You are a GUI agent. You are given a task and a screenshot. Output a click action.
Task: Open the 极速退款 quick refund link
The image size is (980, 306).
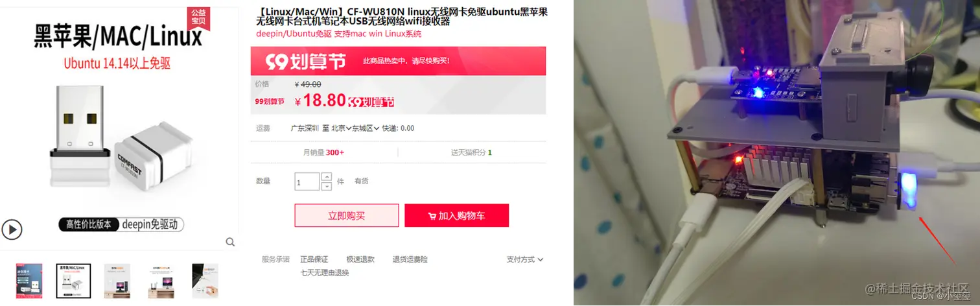(360, 259)
